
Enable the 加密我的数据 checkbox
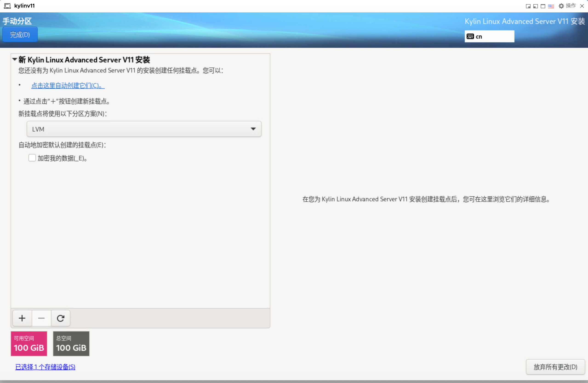tap(32, 158)
